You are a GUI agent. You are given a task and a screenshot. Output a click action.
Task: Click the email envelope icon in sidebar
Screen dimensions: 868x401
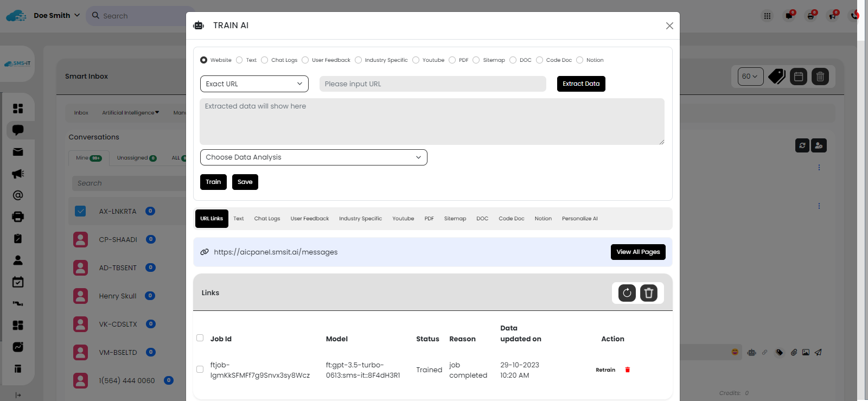tap(18, 152)
